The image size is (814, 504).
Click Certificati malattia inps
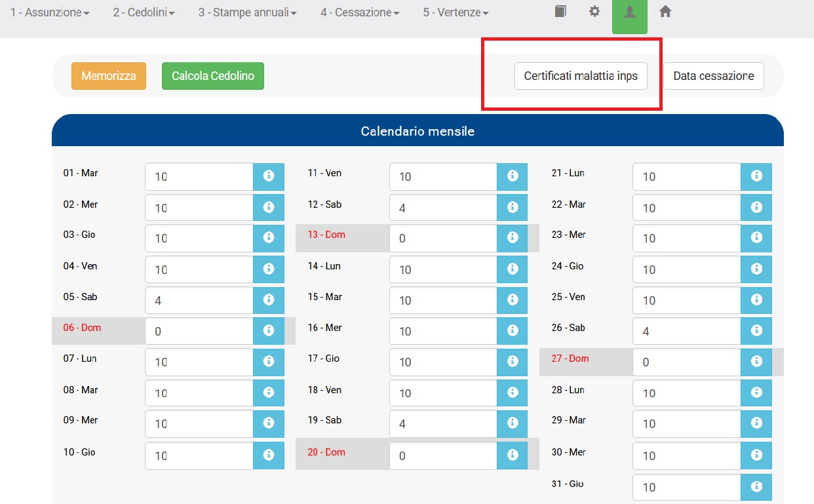[581, 75]
